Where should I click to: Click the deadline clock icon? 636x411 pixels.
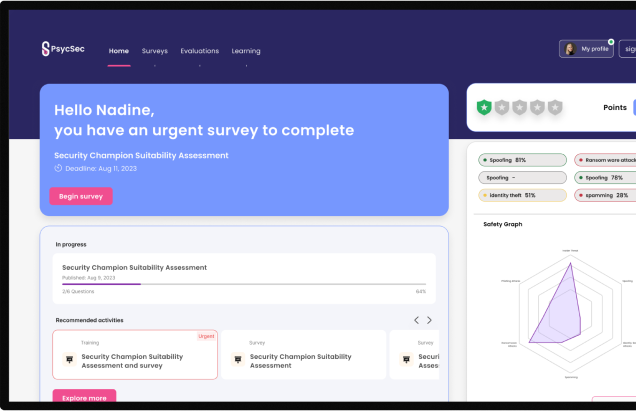pos(58,168)
